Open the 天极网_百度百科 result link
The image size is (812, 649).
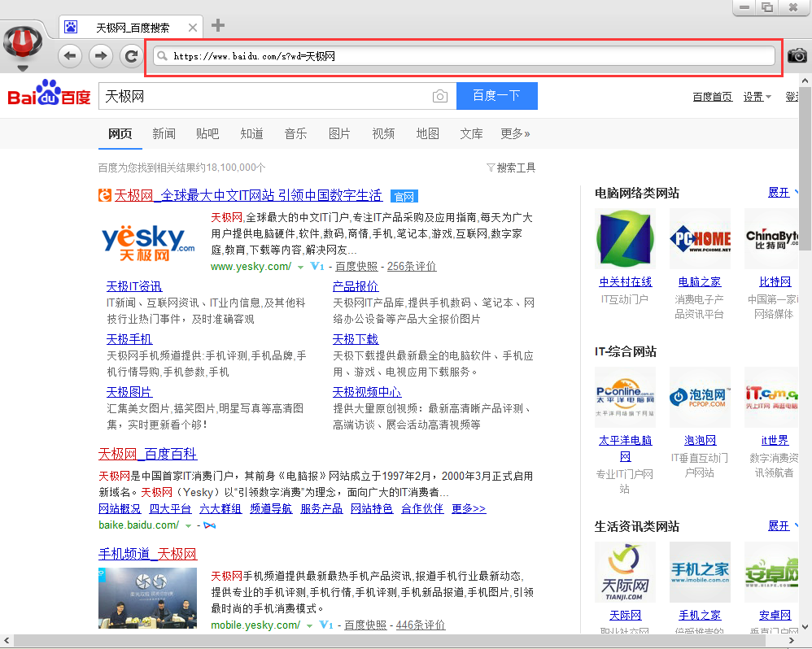[x=147, y=454]
